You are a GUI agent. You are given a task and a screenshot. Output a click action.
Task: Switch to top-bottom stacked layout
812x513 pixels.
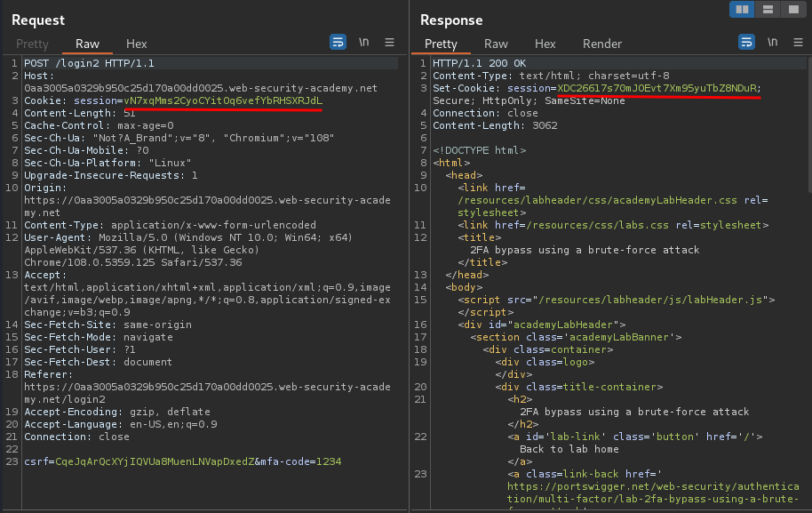pyautogui.click(x=768, y=9)
